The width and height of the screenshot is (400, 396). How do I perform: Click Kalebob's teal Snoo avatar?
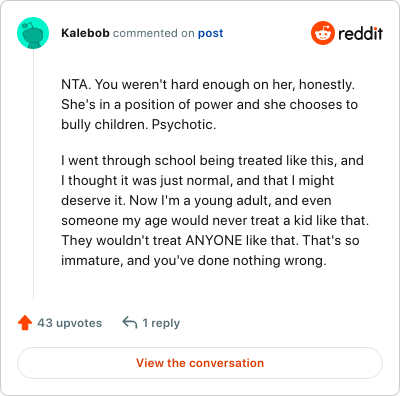[33, 33]
